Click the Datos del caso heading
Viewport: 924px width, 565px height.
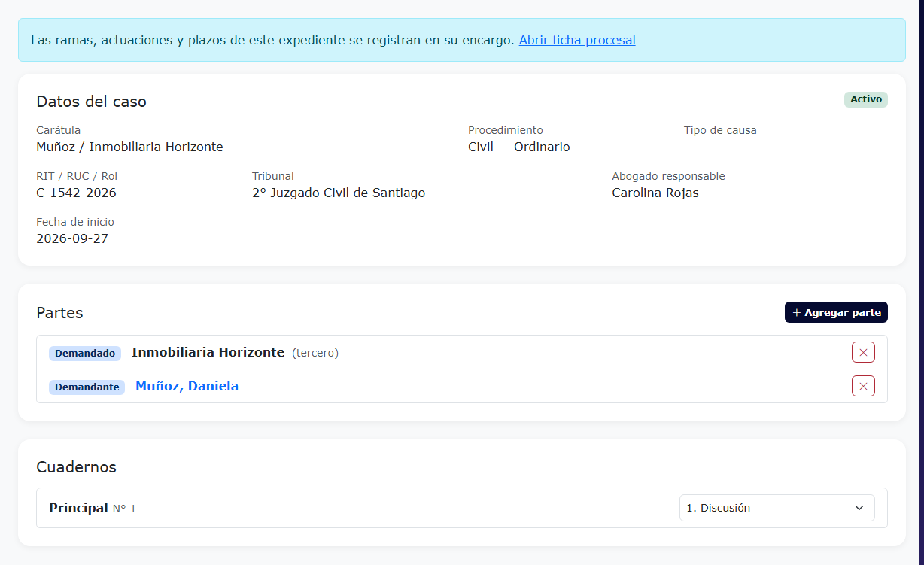click(91, 102)
